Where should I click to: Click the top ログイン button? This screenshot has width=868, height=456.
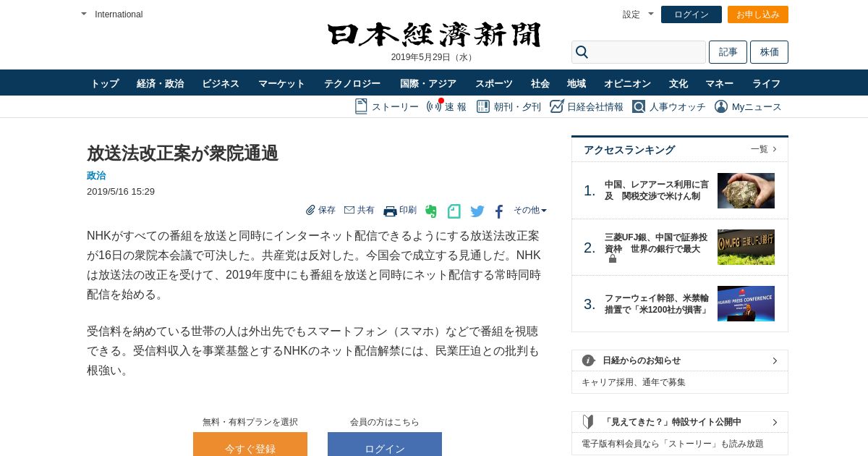(692, 14)
